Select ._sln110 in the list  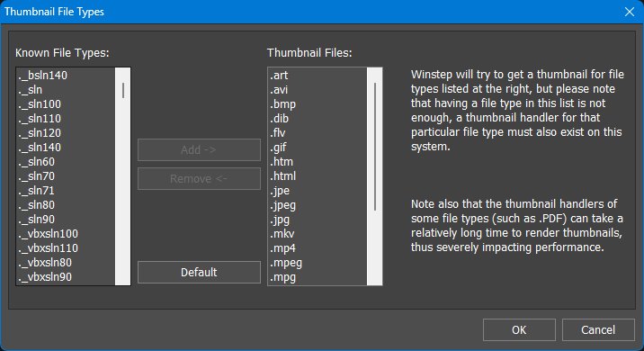tap(66, 119)
